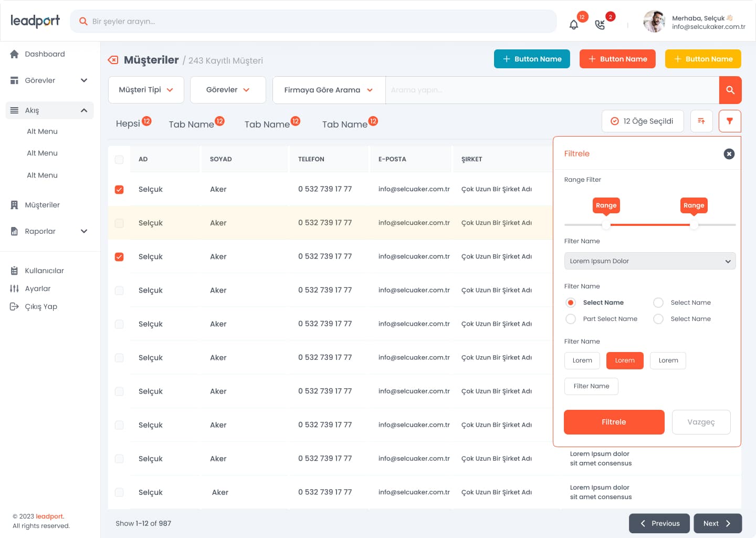Screen dimensions: 756x538
Task: Focus the top search field
Action: [x=313, y=22]
